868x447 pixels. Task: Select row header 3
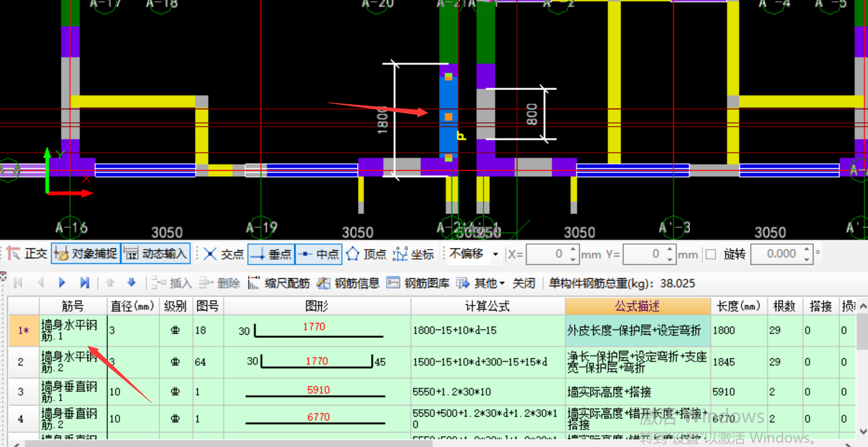[x=24, y=392]
